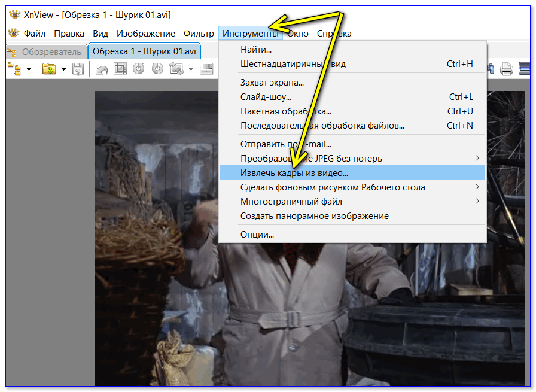
Task: Switch to the 'Обозреватель' tab
Action: (46, 52)
